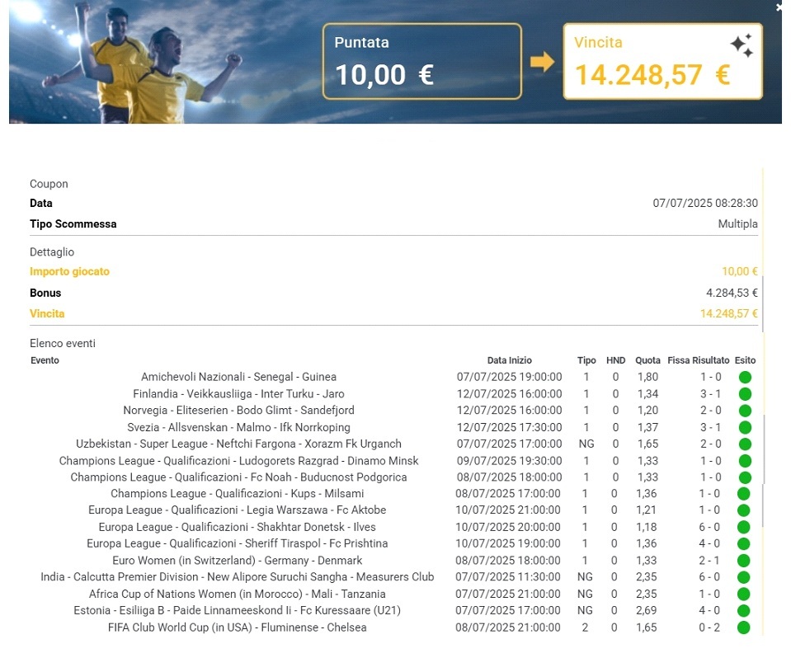Click the Importo giocato value 10,00 €

[740, 272]
